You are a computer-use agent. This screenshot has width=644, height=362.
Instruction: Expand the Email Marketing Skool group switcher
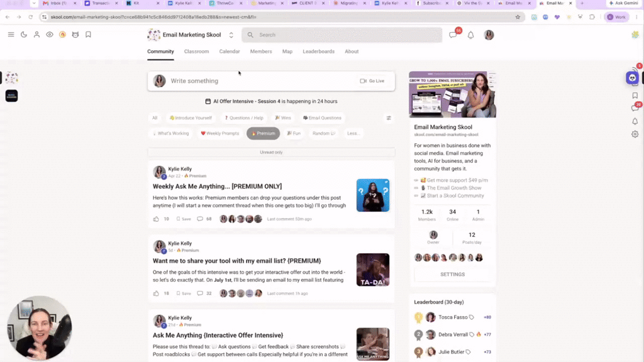pyautogui.click(x=231, y=35)
